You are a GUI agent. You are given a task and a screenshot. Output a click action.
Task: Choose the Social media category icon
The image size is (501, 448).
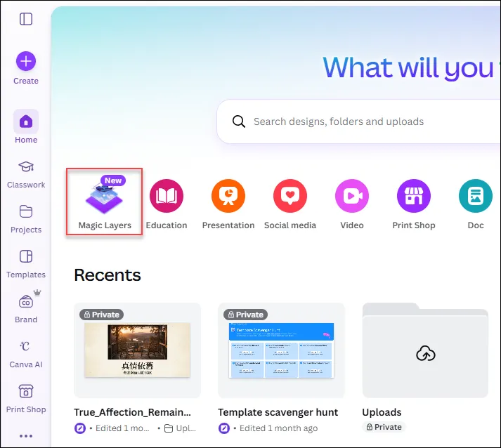coord(290,196)
